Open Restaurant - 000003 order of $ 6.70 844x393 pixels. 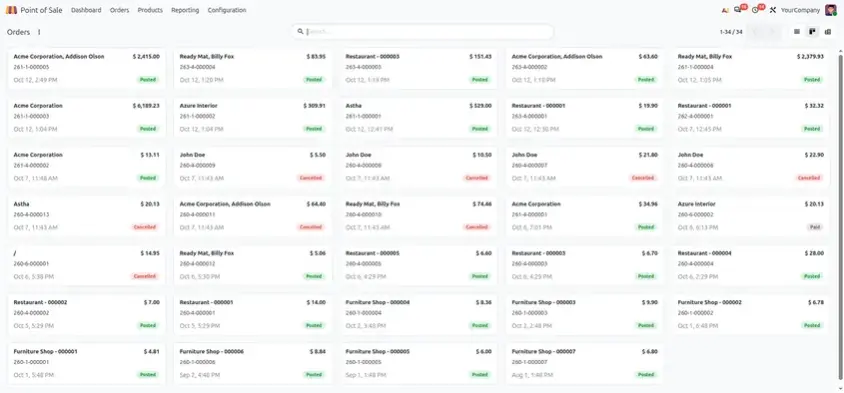pos(585,265)
